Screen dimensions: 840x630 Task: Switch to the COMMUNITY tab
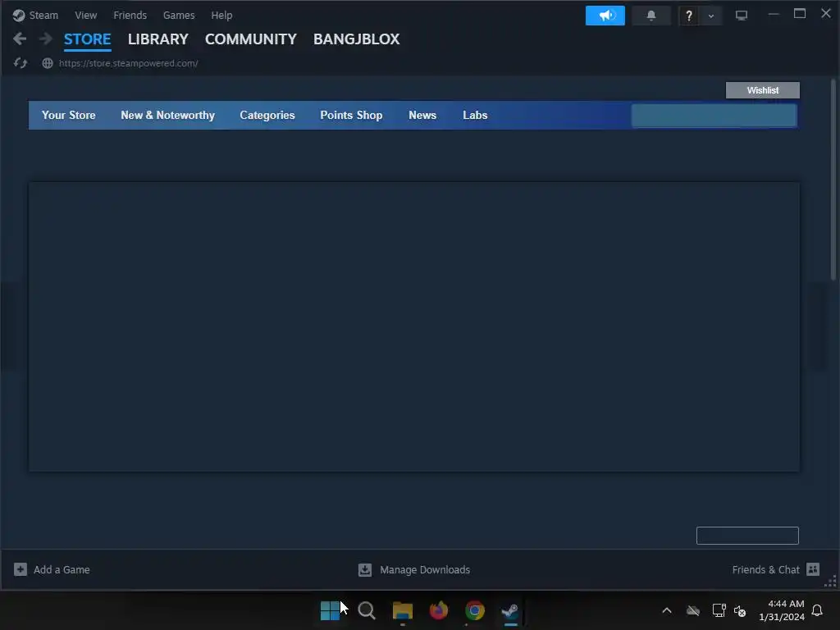click(x=251, y=39)
